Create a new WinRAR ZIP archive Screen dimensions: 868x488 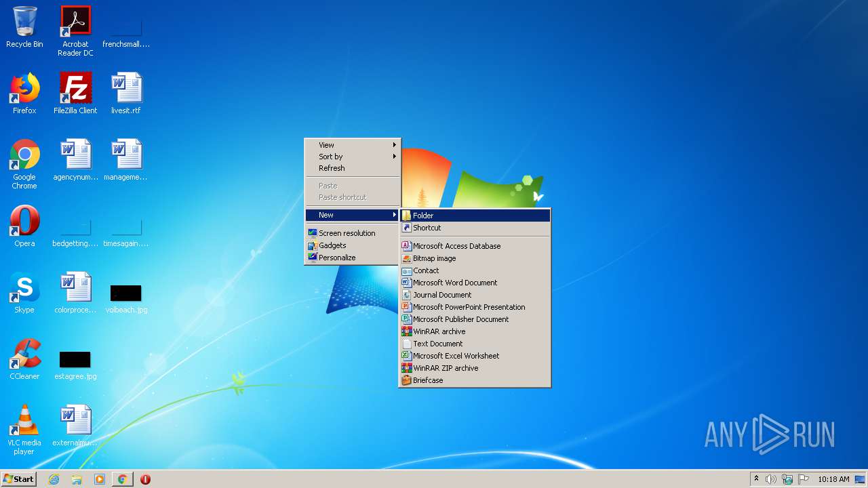[475, 368]
